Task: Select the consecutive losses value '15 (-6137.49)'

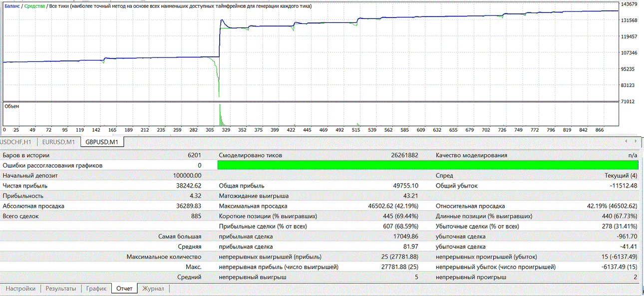Action: [x=619, y=257]
